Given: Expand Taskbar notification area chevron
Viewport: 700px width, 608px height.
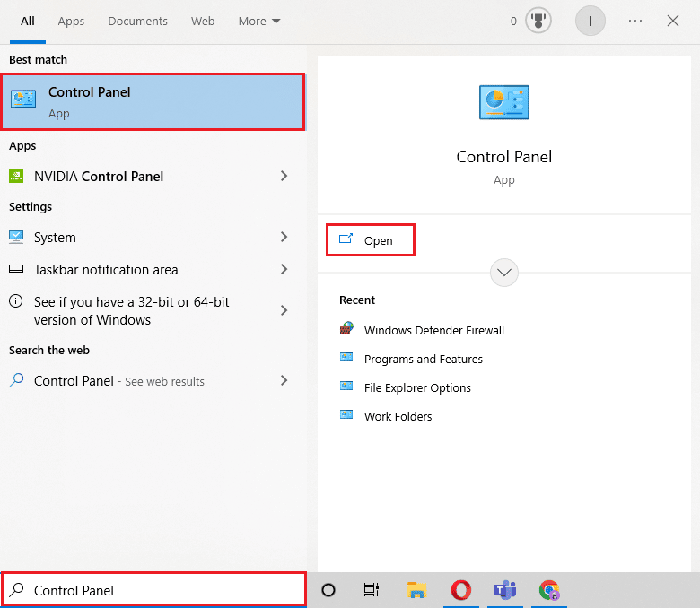Looking at the screenshot, I should (x=284, y=269).
